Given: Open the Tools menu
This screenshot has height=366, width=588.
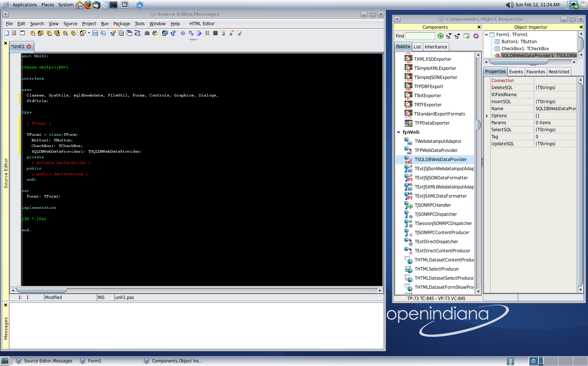Looking at the screenshot, I should pos(139,24).
